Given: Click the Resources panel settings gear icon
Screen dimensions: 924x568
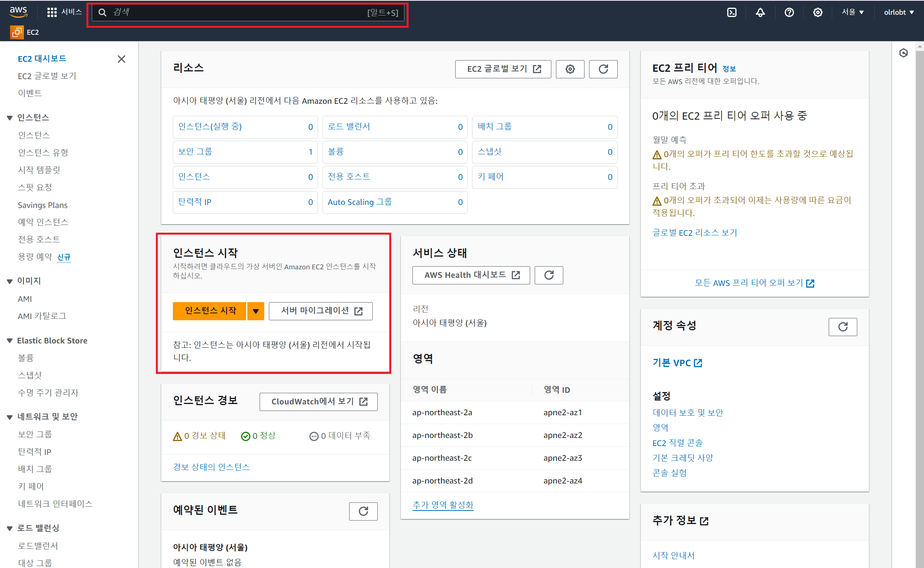Looking at the screenshot, I should click(570, 69).
